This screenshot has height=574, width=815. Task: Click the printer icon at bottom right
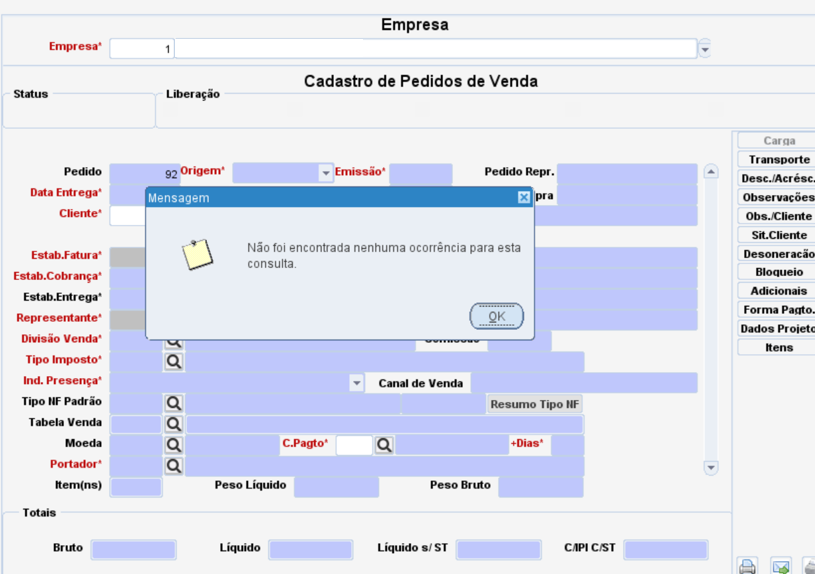coord(747,566)
